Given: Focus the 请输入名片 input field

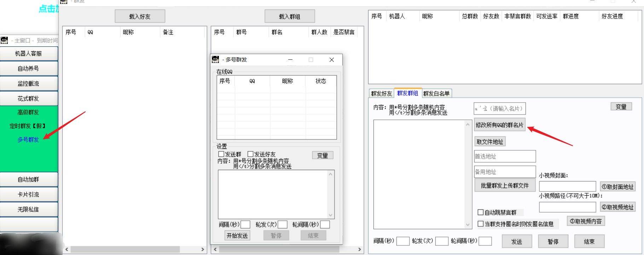Looking at the screenshot, I should coord(500,109).
